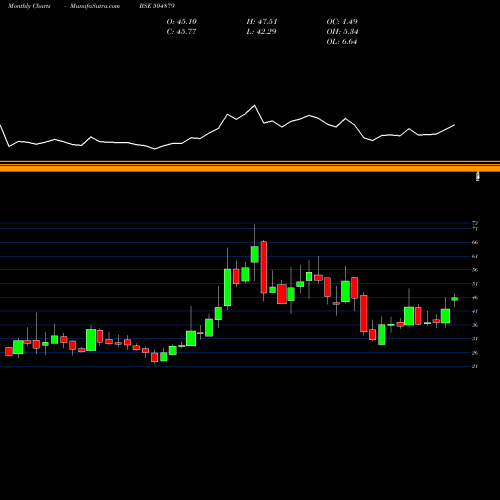Click the 'Monthly Charts' title text
The image size is (500, 500).
[29, 6]
